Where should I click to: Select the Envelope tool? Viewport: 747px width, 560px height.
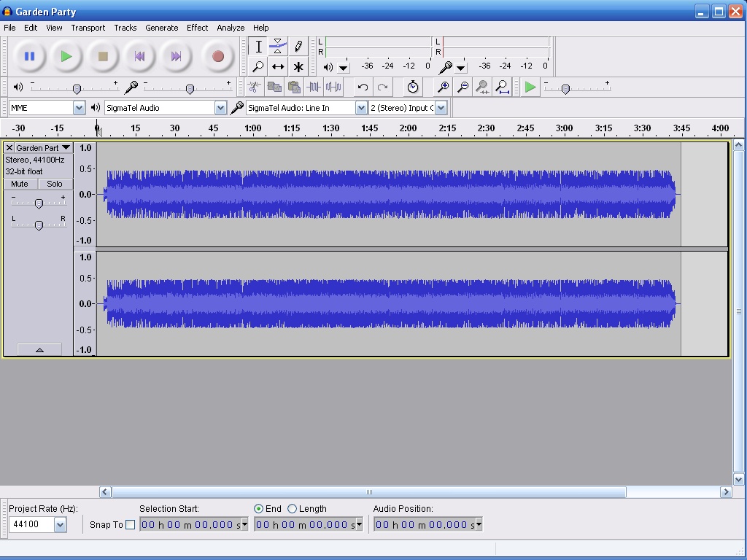pyautogui.click(x=278, y=46)
